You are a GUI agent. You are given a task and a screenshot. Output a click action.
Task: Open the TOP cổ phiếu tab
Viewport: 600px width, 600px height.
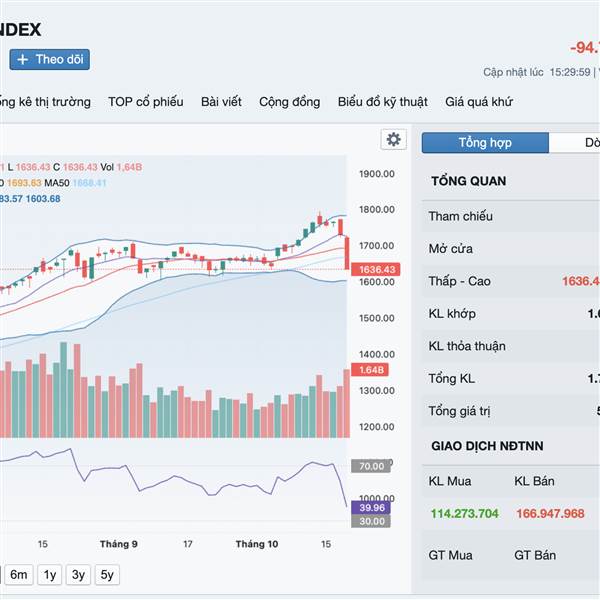(146, 102)
